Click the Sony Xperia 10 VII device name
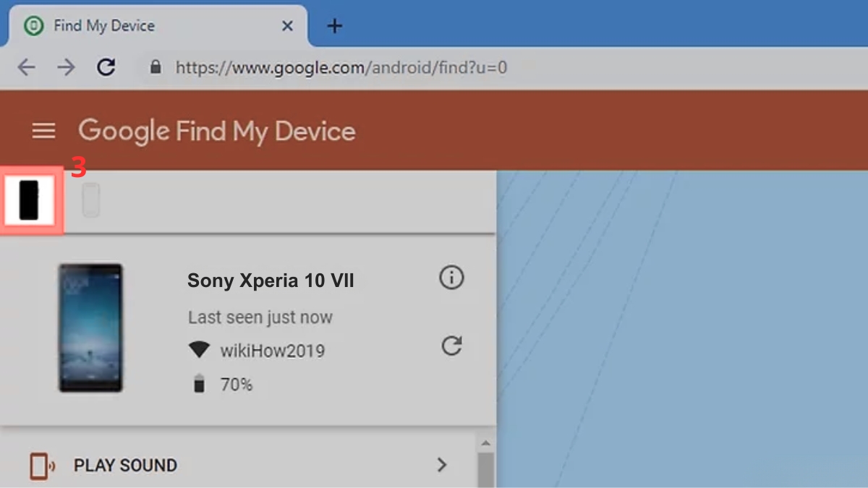The height and width of the screenshot is (488, 868). (x=271, y=281)
